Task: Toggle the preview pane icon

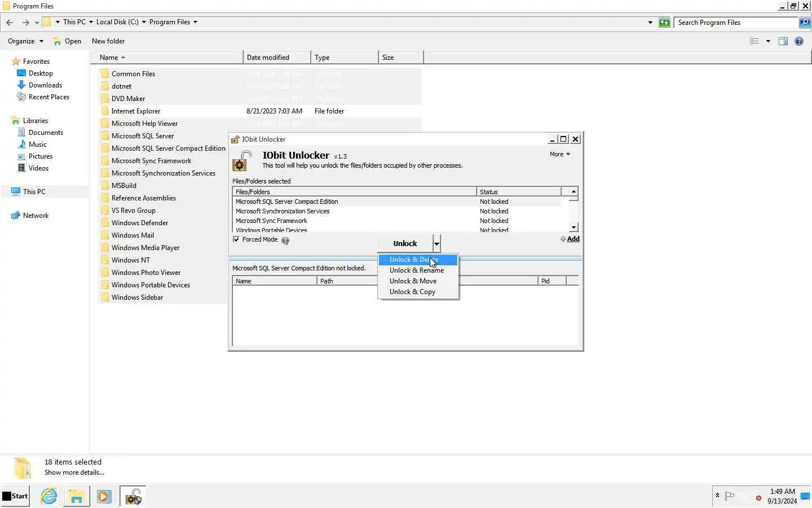Action: click(783, 41)
